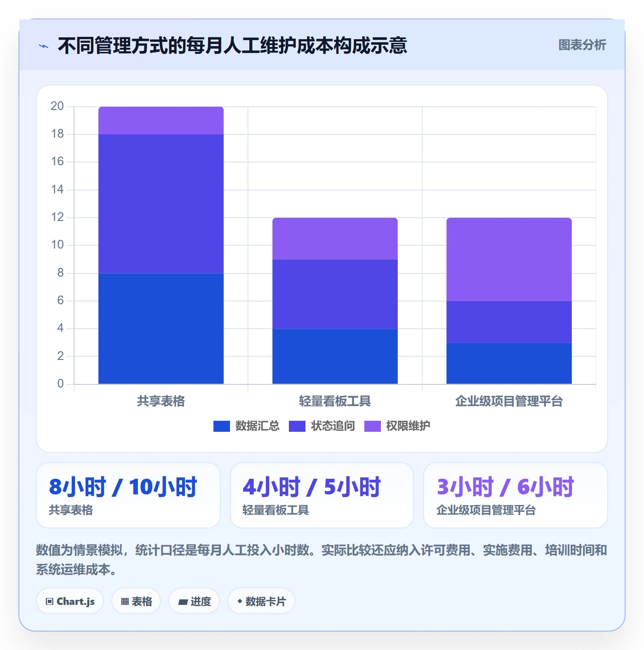Click the 图表分析 label in header

click(582, 45)
